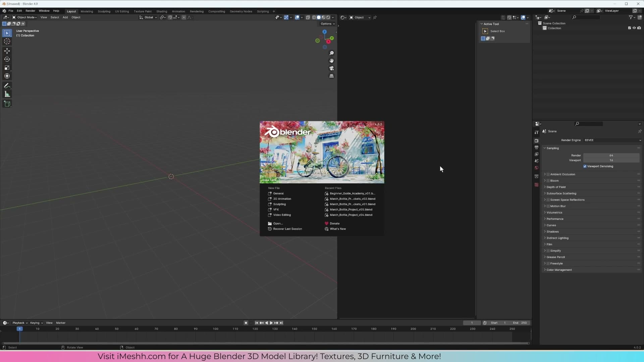Image resolution: width=644 pixels, height=362 pixels.
Task: Select the Transform tool
Action: coord(7,76)
